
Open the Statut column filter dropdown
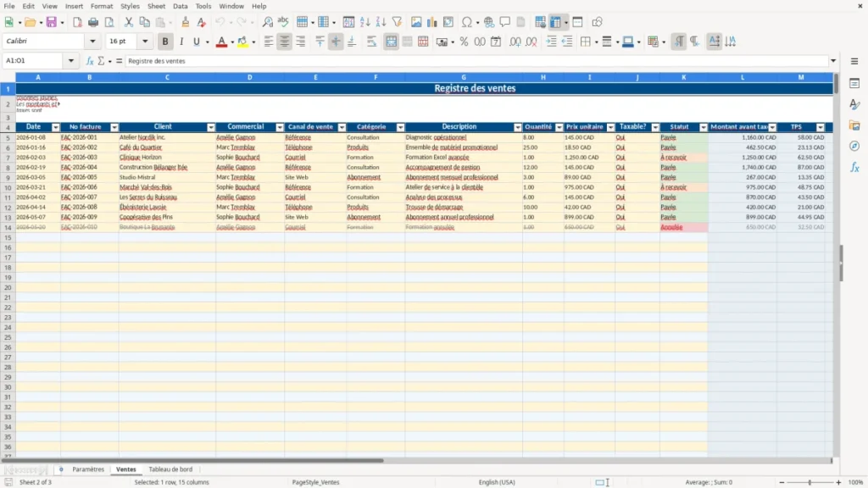(703, 127)
